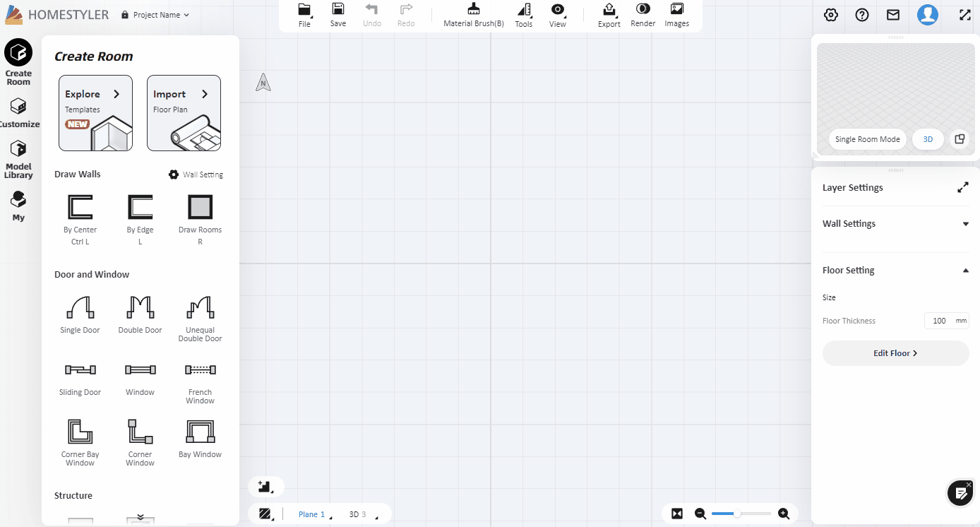
Task: Select the French Window tool
Action: pyautogui.click(x=200, y=374)
